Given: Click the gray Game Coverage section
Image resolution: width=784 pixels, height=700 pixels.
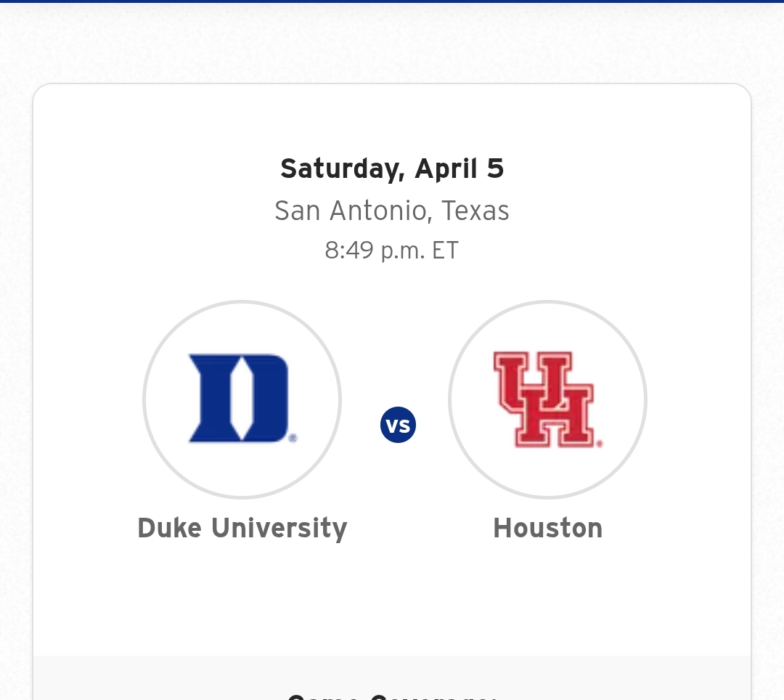Looking at the screenshot, I should 392,678.
